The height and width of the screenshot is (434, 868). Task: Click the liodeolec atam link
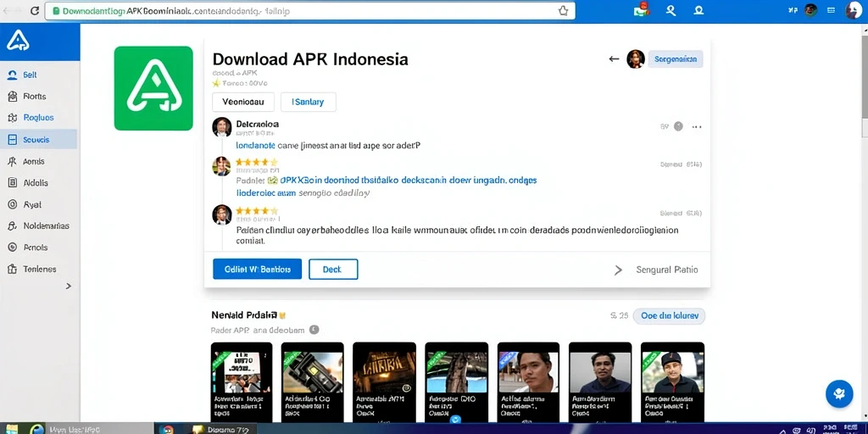pos(265,193)
